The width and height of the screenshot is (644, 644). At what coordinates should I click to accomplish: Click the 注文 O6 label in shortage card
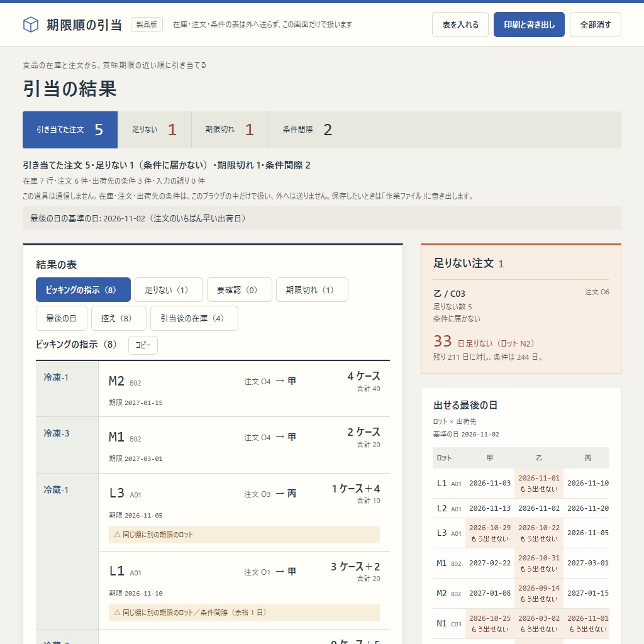(597, 292)
